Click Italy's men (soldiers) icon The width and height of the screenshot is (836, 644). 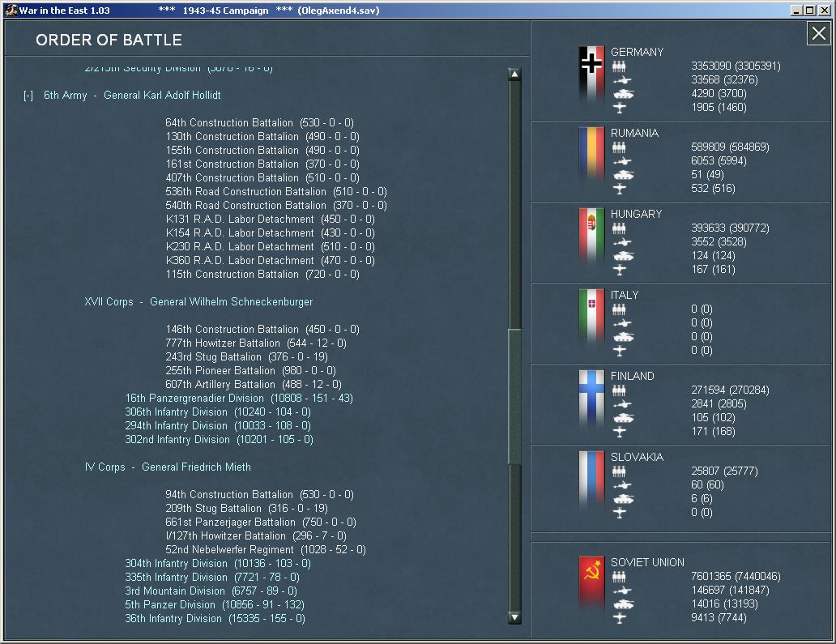(619, 309)
